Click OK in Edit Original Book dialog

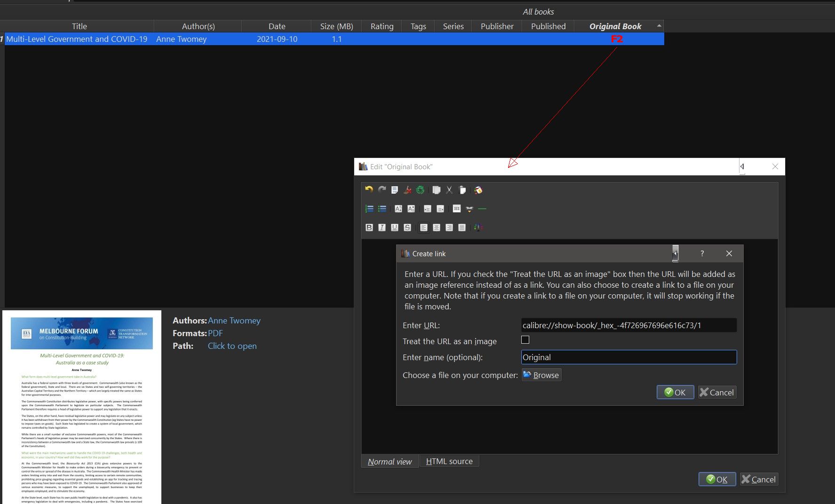point(717,479)
